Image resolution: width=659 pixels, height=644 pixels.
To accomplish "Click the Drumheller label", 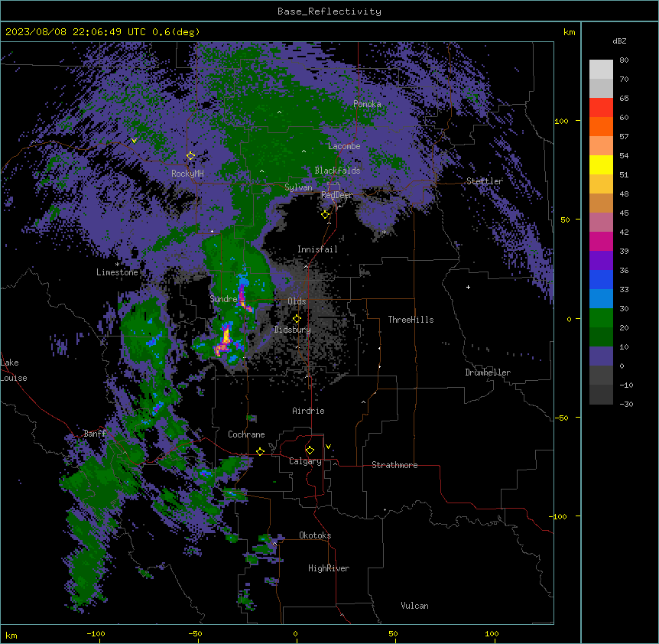I will point(488,372).
